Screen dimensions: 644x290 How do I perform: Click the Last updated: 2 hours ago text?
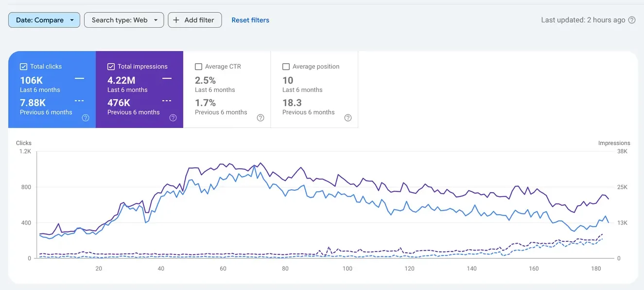pyautogui.click(x=583, y=20)
